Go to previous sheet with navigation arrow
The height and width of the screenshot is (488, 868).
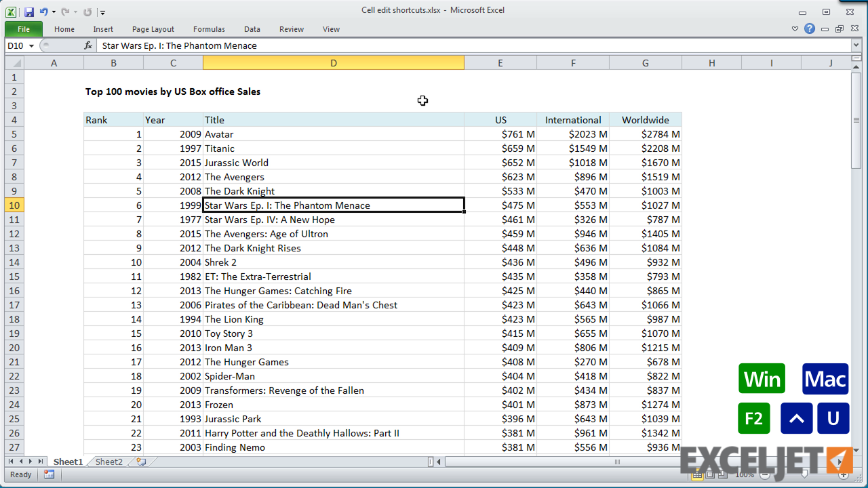pyautogui.click(x=20, y=462)
